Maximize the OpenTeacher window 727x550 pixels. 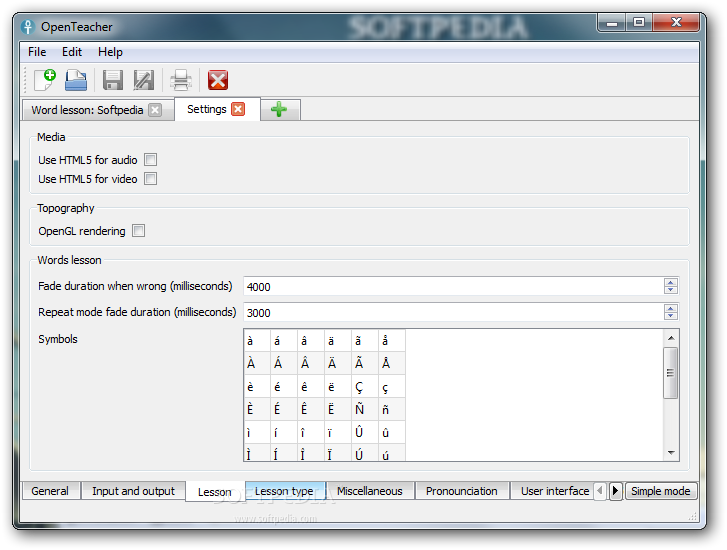pyautogui.click(x=639, y=22)
